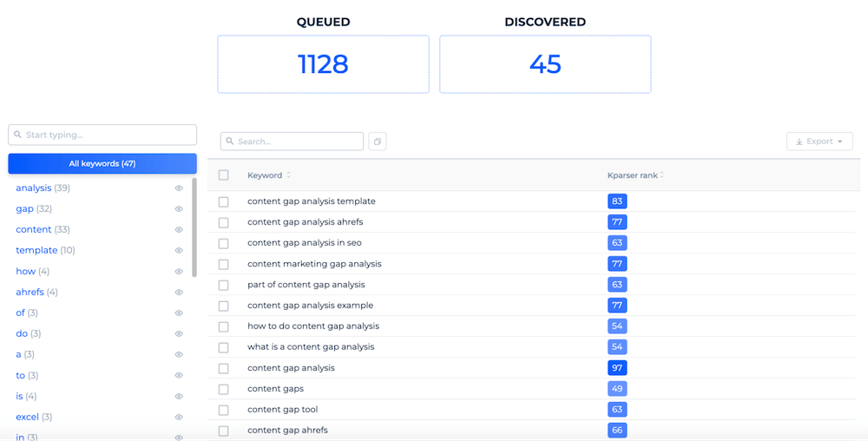Check 'what is a content gap analysis' checkbox

pyautogui.click(x=224, y=347)
